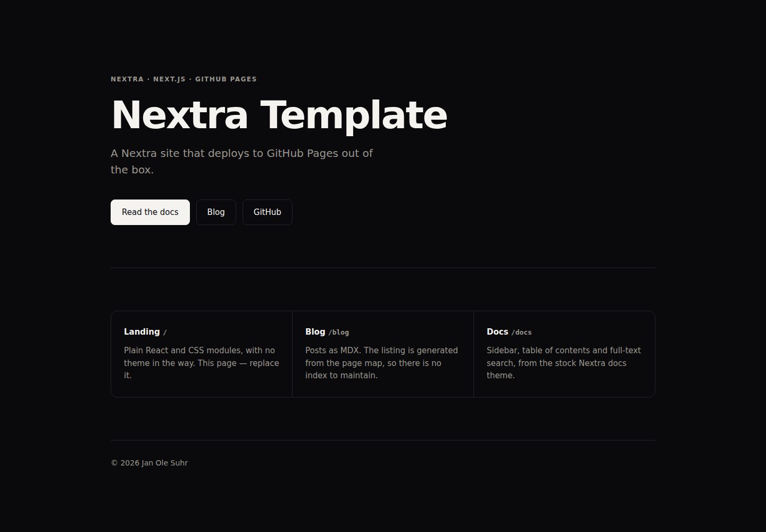Click the © 2026 Jan Ole Suhr footer
The height and width of the screenshot is (532, 766).
pyautogui.click(x=149, y=463)
